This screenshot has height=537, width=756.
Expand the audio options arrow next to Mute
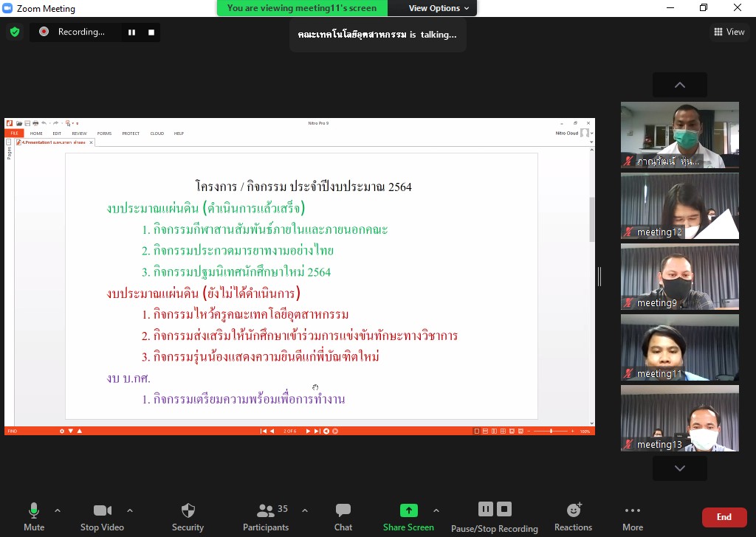point(58,510)
